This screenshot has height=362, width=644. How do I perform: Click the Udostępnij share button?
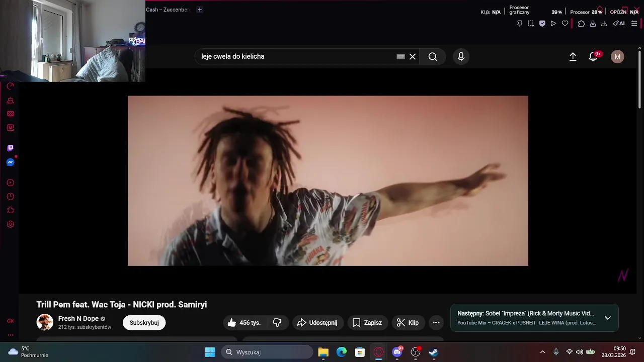click(317, 323)
